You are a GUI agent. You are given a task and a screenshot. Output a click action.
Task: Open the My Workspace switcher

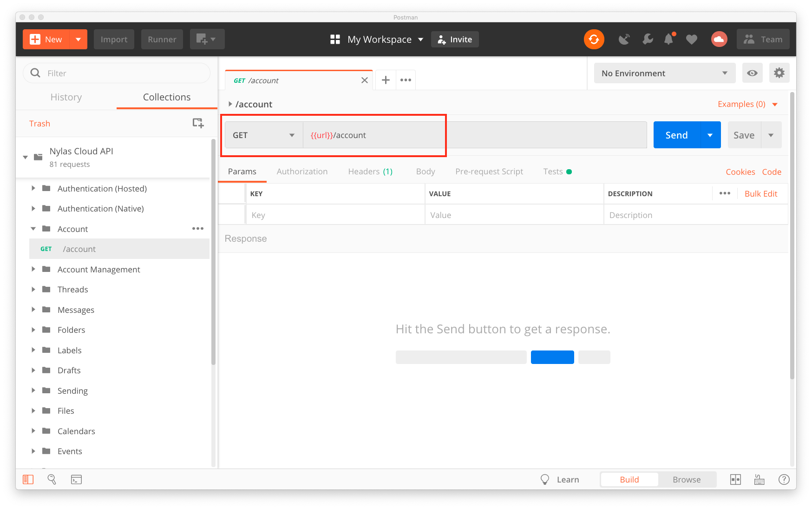377,40
